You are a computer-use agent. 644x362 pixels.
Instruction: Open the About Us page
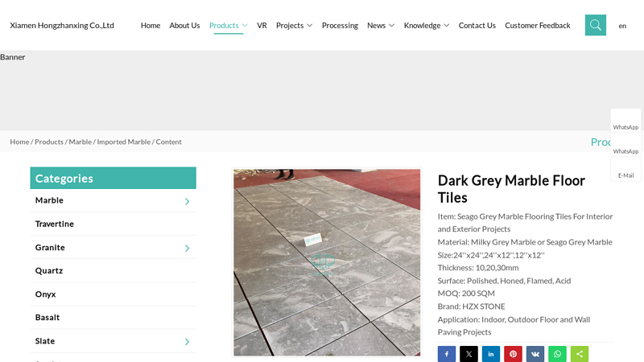coord(184,26)
